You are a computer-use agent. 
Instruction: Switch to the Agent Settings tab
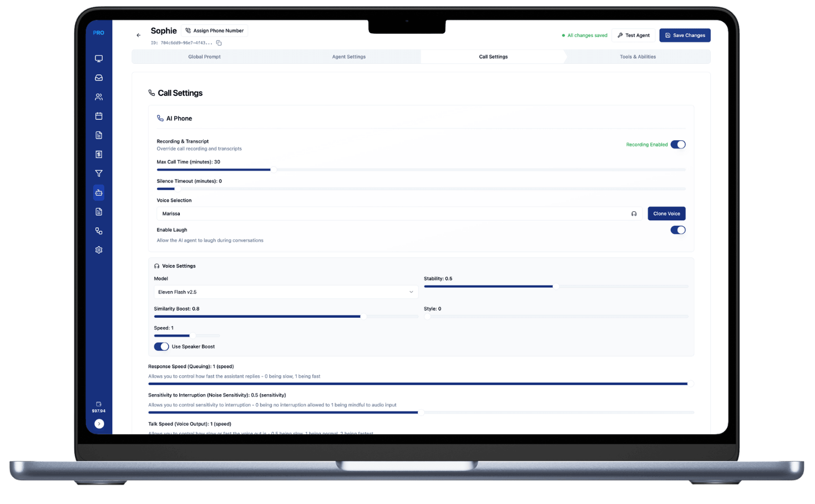[348, 57]
